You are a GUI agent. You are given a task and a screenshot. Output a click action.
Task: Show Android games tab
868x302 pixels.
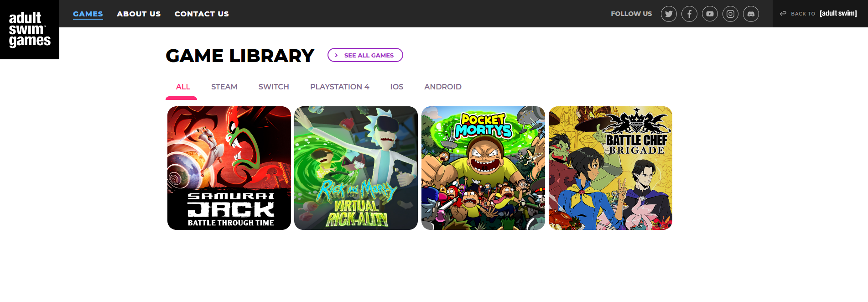443,87
